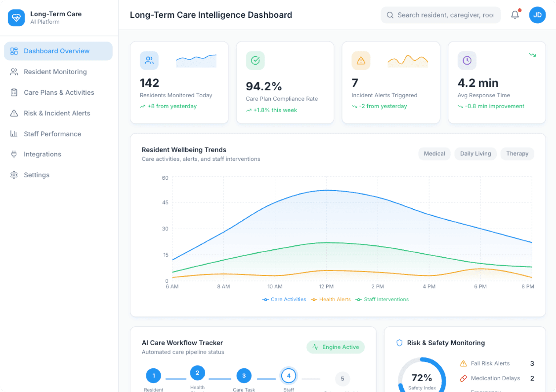The height and width of the screenshot is (392, 556).
Task: Click the Fall Risk Alerts entry
Action: 490,363
